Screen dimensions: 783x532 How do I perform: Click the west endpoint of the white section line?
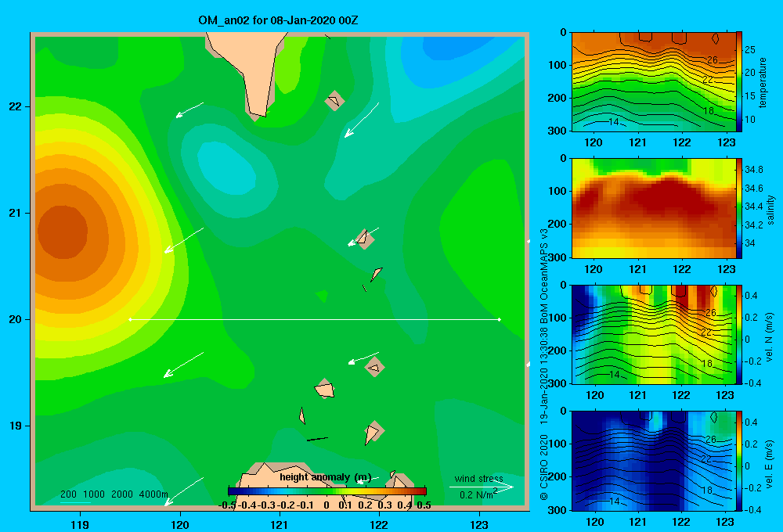(130, 319)
